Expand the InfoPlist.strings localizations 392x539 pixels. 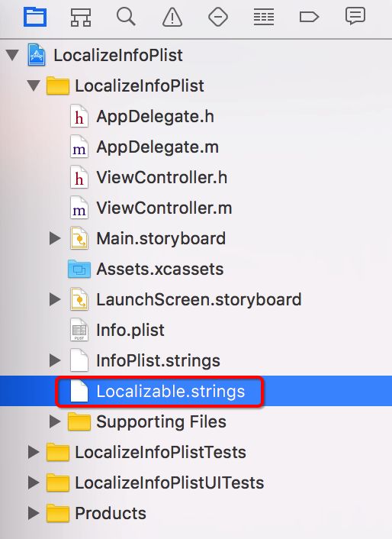[x=55, y=360]
